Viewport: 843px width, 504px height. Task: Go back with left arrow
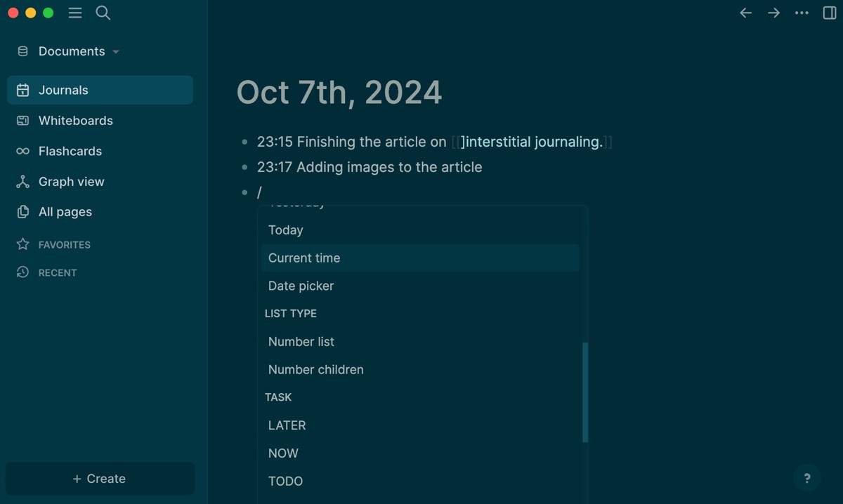tap(746, 13)
